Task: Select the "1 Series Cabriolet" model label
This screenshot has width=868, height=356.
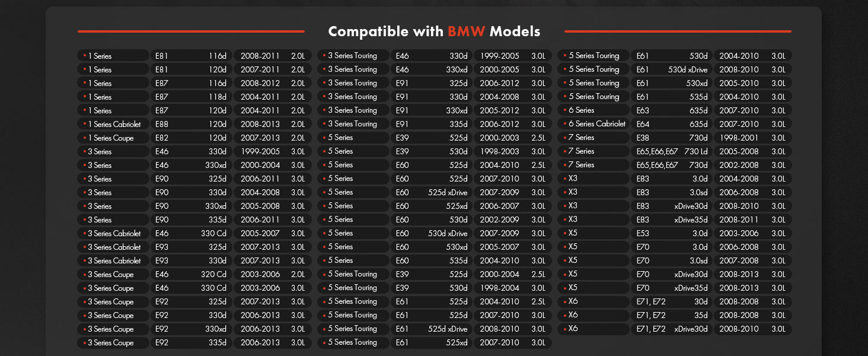Action: coord(115,124)
